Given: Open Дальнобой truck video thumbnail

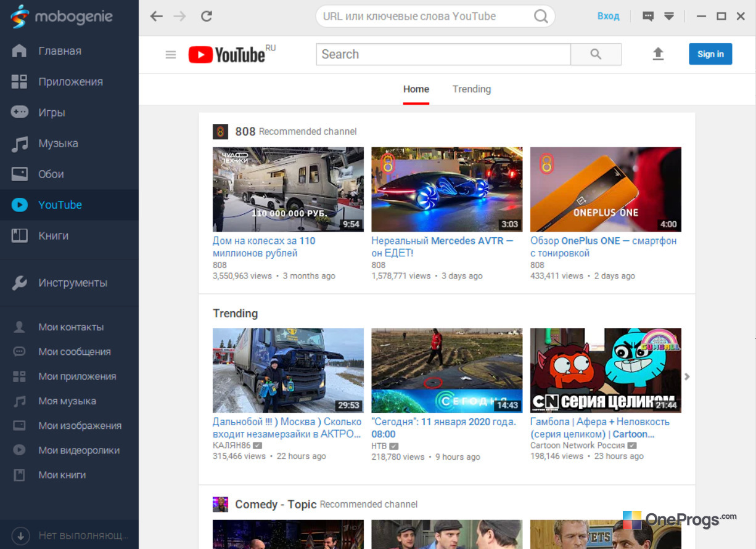Looking at the screenshot, I should [288, 370].
